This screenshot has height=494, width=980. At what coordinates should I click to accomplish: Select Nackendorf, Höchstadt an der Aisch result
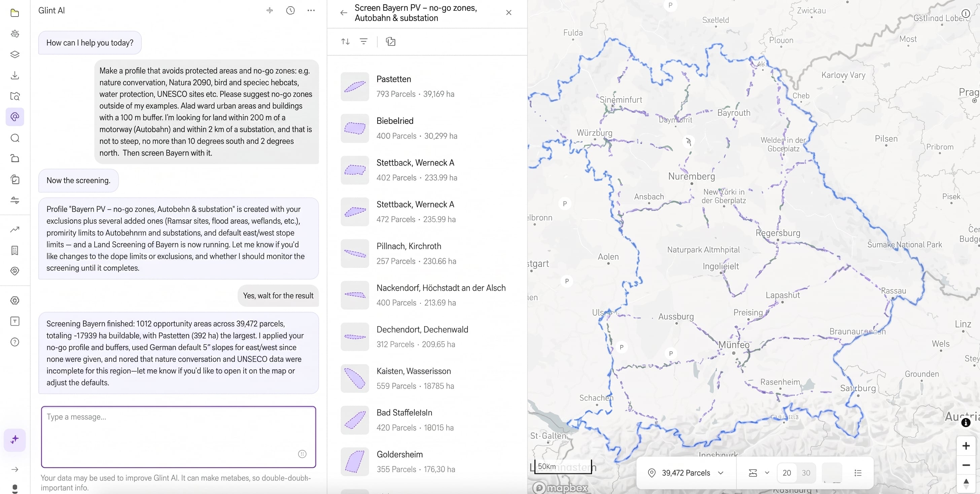[x=427, y=295]
